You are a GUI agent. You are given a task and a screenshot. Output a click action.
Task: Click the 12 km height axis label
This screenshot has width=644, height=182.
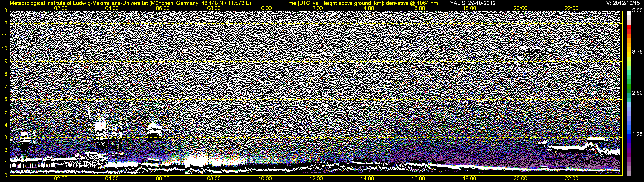[x=5, y=23]
